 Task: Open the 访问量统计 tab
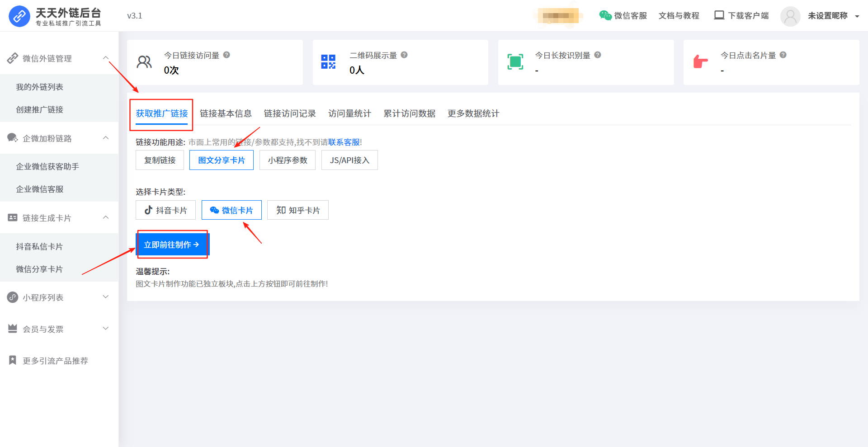pos(349,113)
